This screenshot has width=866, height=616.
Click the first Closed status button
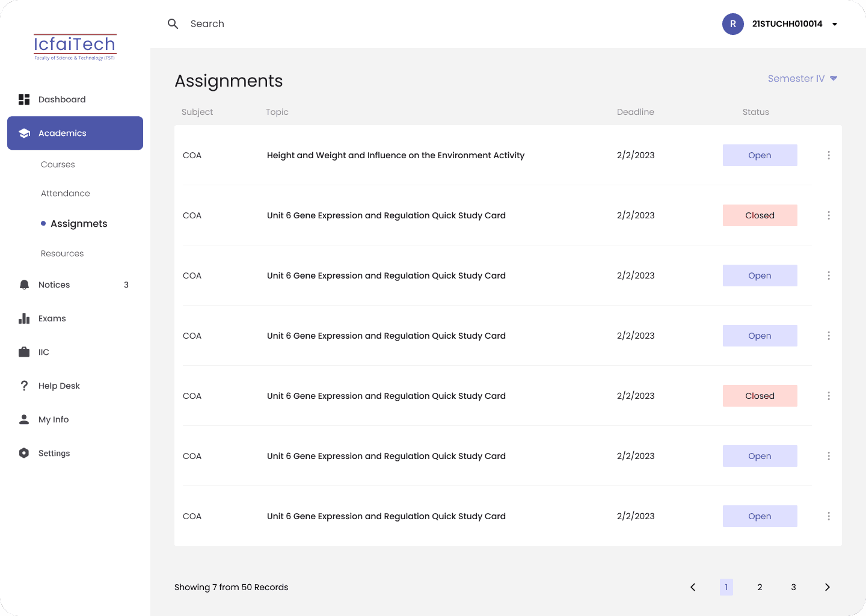(760, 215)
